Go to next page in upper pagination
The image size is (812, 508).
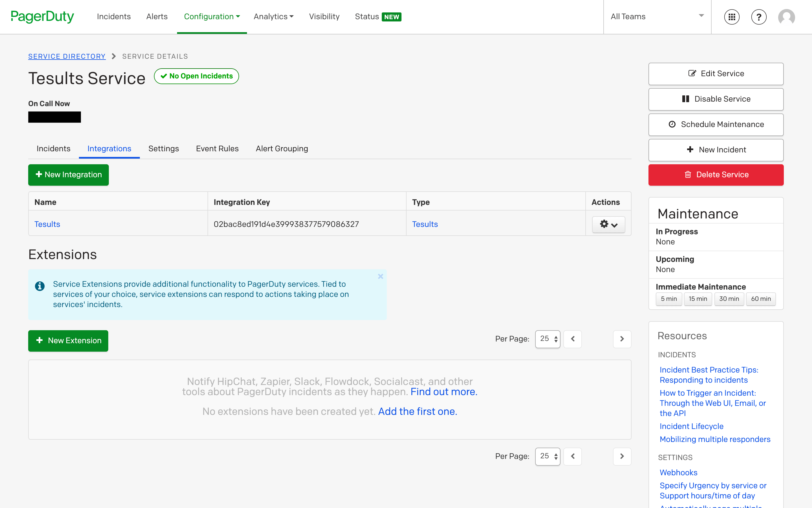pyautogui.click(x=622, y=339)
